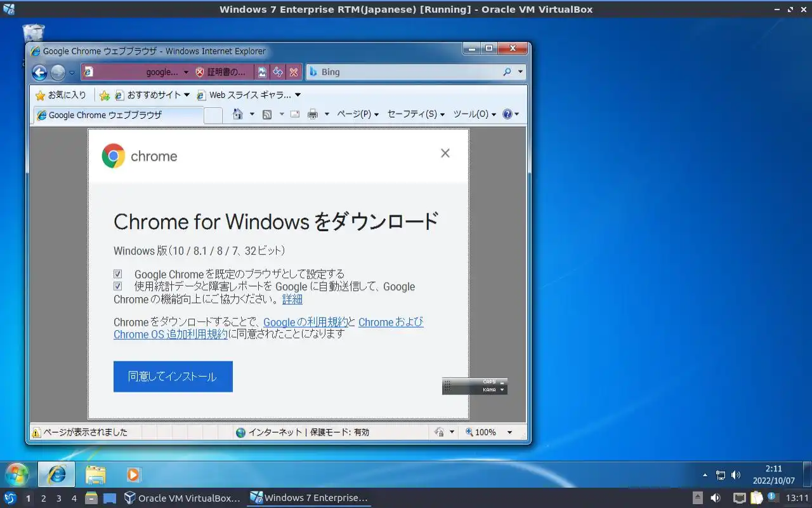Select the Google Chrome ウェブブラウザ tab
Viewport: 812px width, 508px height.
[118, 115]
